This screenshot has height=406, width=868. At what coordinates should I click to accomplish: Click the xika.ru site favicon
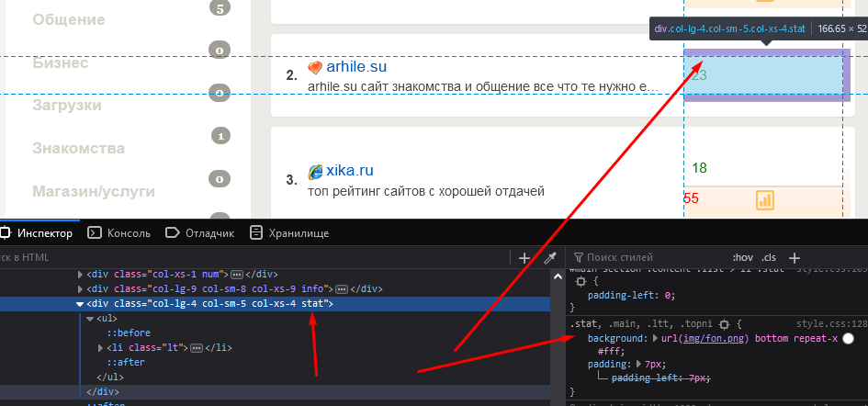click(315, 172)
